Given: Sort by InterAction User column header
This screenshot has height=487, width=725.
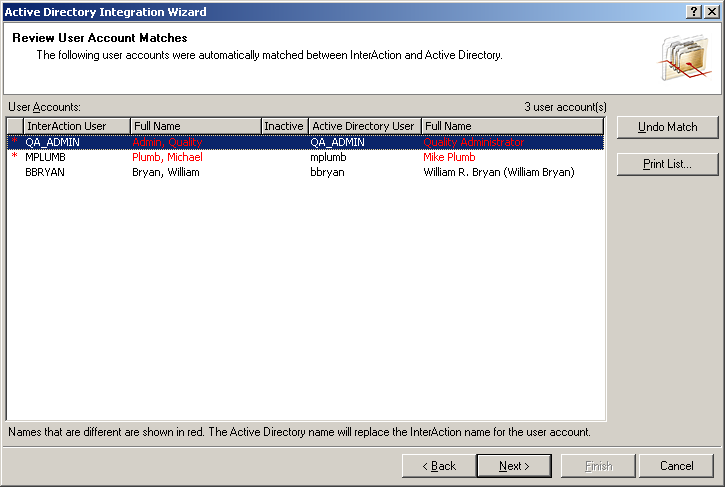Looking at the screenshot, I should (x=77, y=126).
